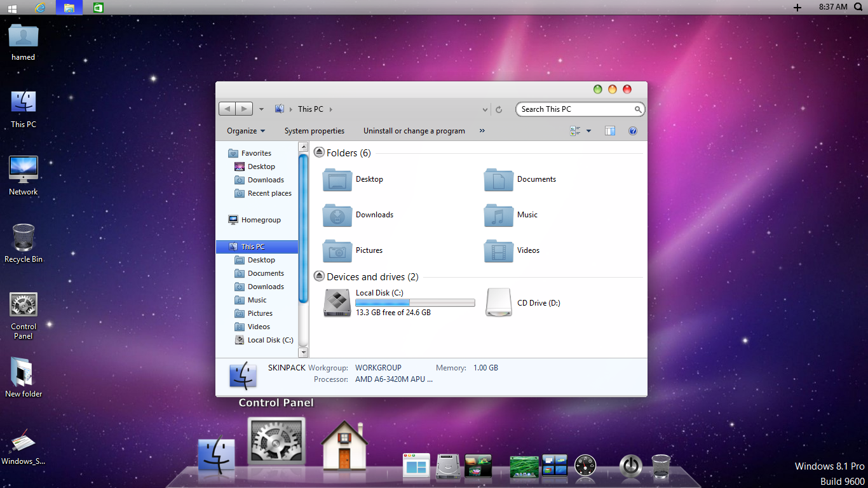This screenshot has height=488, width=868.
Task: Collapse the Folders (6) group
Action: (x=320, y=152)
